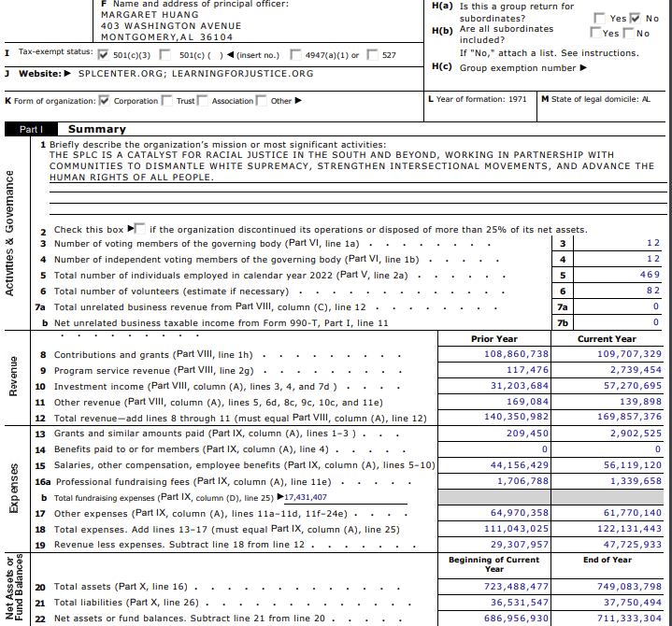The width and height of the screenshot is (672, 626).
Task: Select prior year other revenue 169,084
Action: pyautogui.click(x=527, y=402)
